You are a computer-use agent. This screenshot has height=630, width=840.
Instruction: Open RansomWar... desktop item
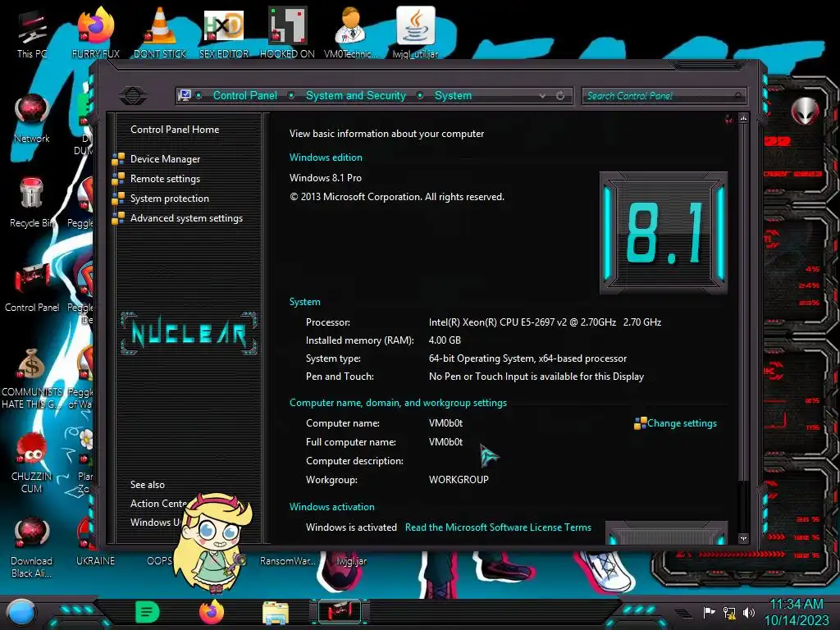pyautogui.click(x=287, y=560)
